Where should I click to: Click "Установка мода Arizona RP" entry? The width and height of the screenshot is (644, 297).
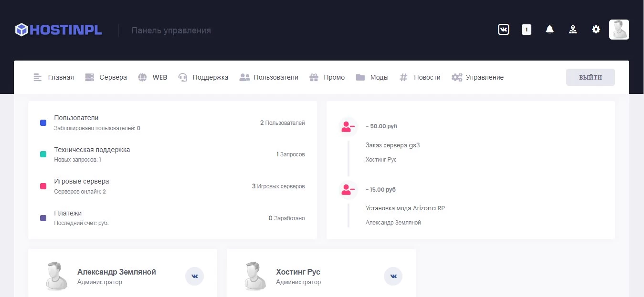(405, 208)
